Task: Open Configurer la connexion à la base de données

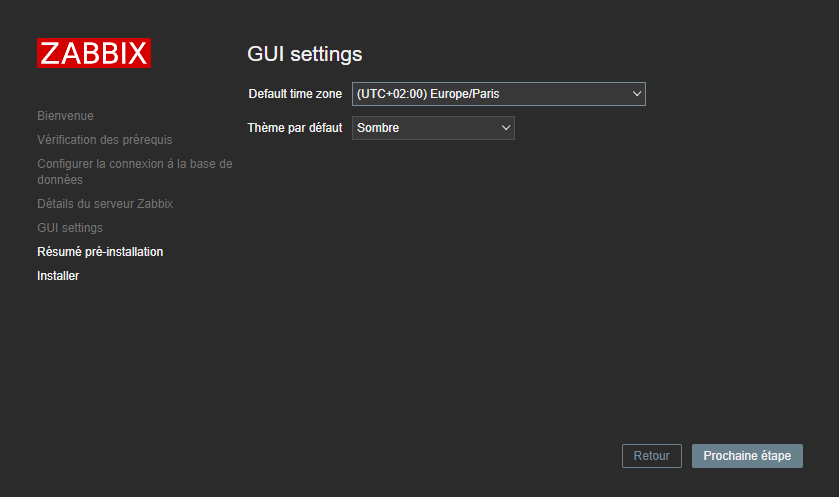Action: click(x=134, y=164)
